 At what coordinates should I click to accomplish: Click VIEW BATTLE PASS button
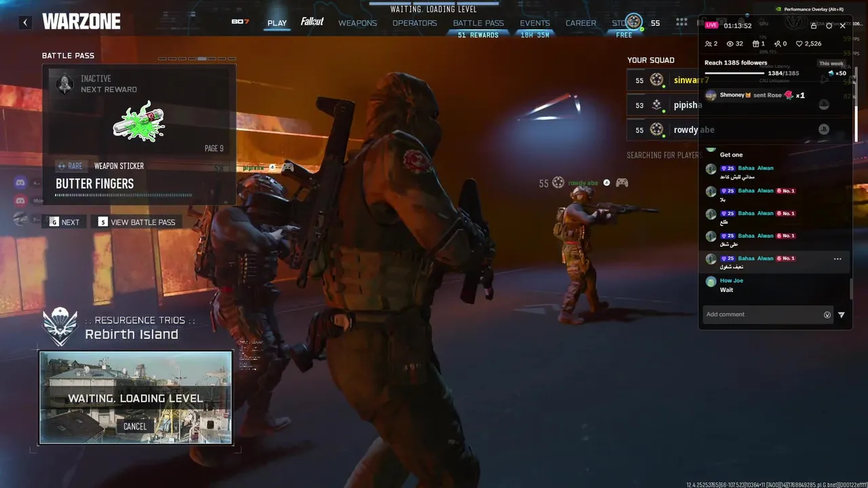[136, 222]
